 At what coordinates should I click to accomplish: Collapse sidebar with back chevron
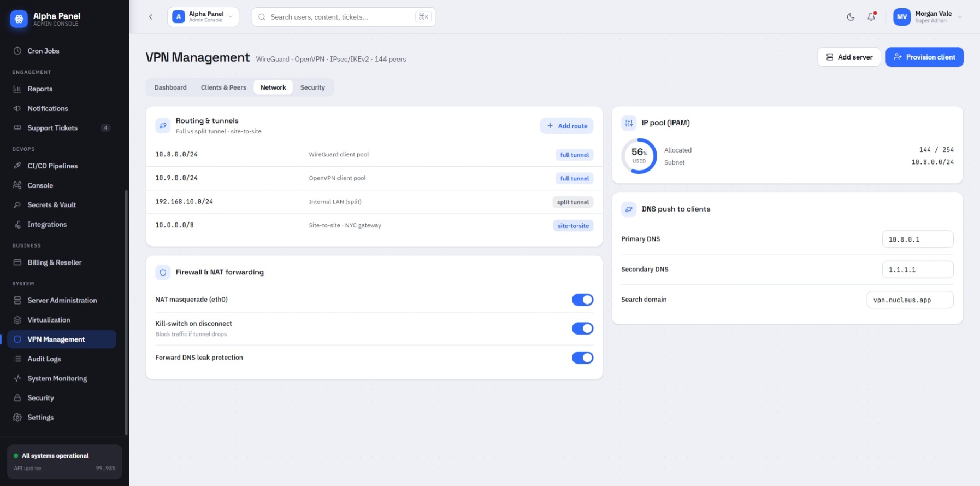151,17
